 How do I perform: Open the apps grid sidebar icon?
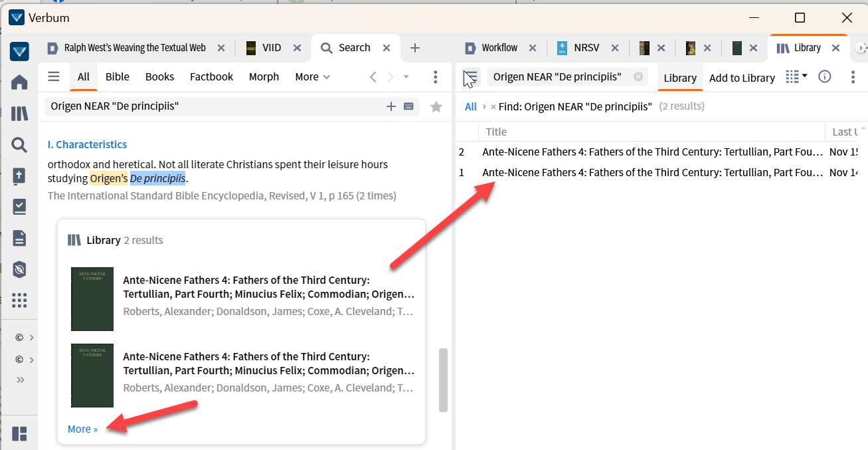point(19,300)
